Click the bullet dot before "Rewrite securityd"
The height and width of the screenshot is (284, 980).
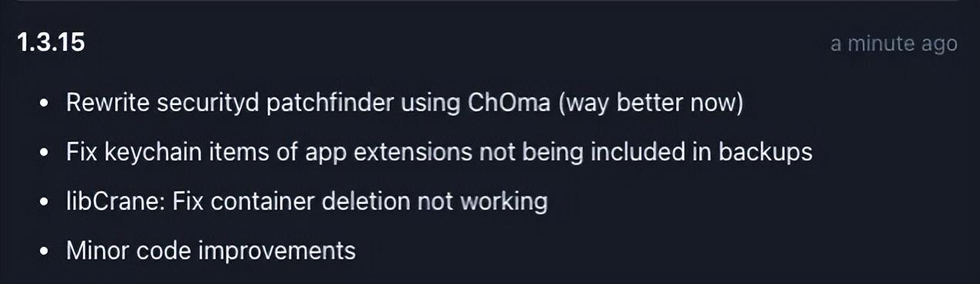pyautogui.click(x=46, y=103)
